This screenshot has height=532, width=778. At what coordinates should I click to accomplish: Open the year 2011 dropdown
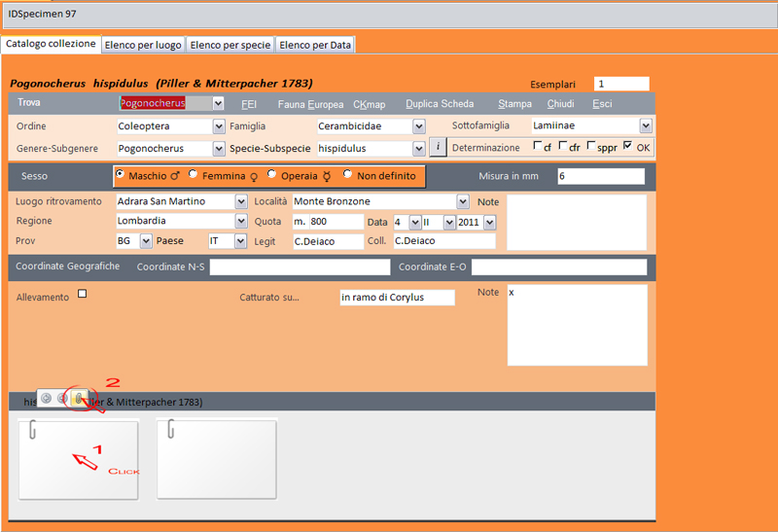point(489,222)
